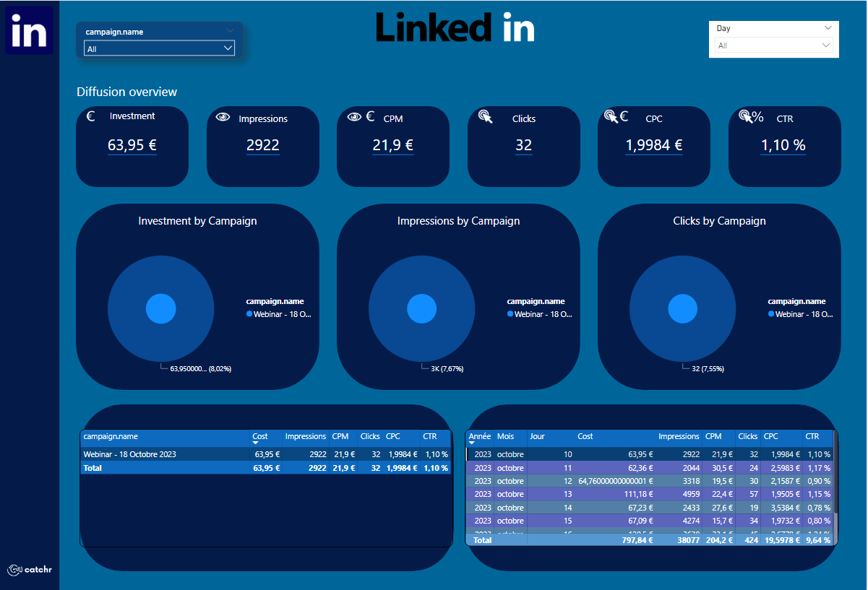Select the Webinar legend item in Clicks by Campaign
Screen dimensions: 868x590
click(x=799, y=313)
